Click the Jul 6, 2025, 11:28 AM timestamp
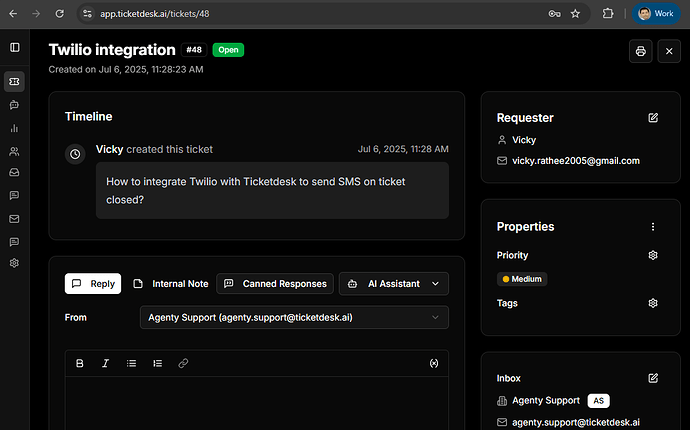The height and width of the screenshot is (430, 690). coord(403,149)
